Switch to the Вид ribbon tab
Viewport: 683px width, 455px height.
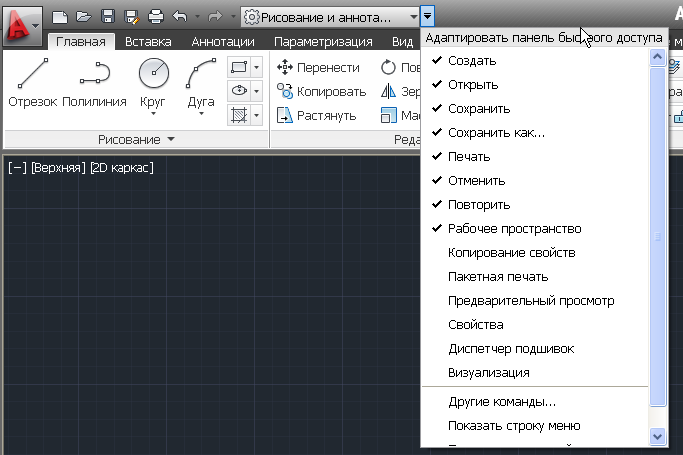402,41
